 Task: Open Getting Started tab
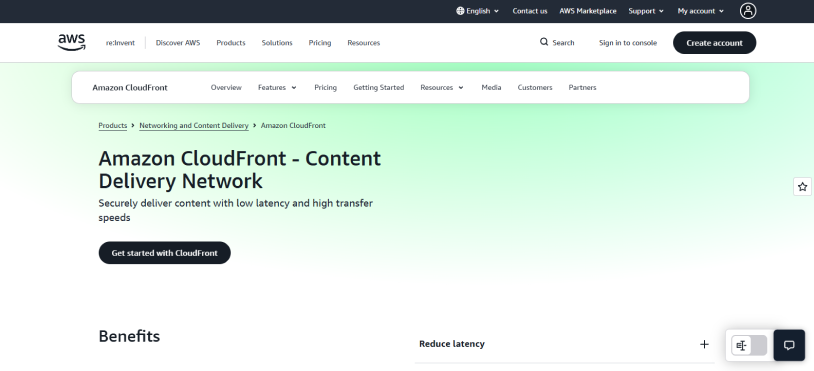pos(378,88)
